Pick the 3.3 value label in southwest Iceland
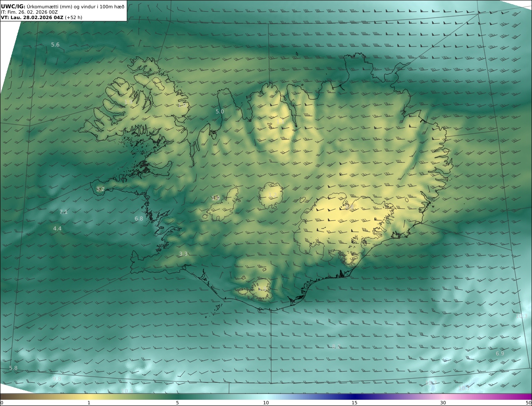This screenshot has height=406, width=532. pyautogui.click(x=183, y=254)
